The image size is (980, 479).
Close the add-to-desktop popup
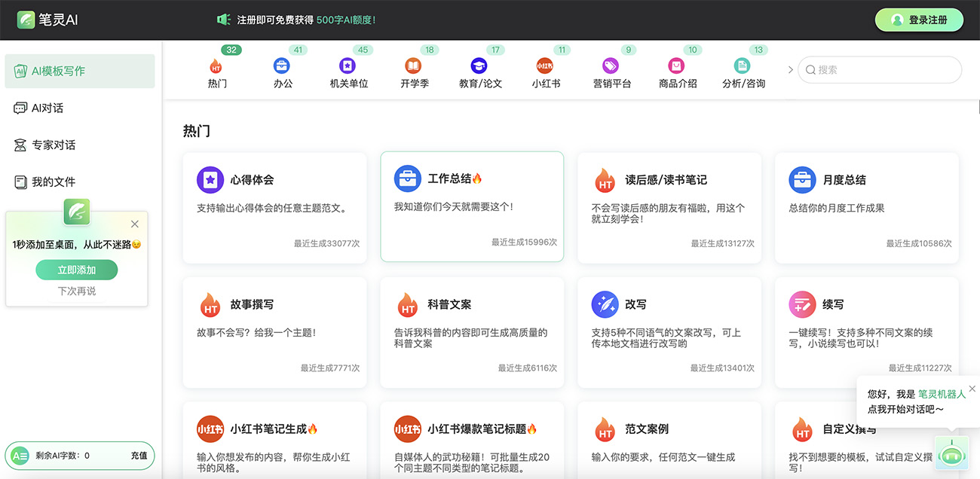point(135,224)
